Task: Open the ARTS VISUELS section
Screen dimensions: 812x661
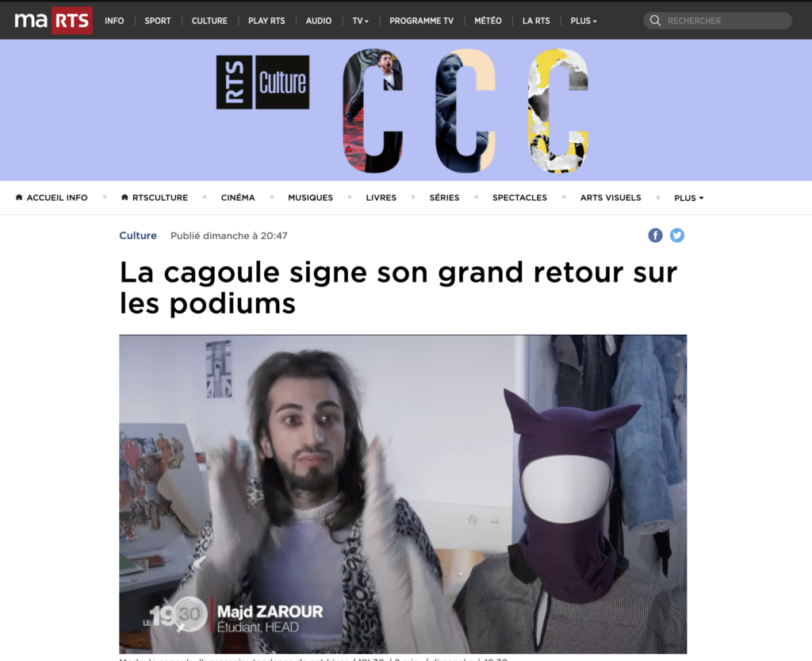Action: click(611, 198)
